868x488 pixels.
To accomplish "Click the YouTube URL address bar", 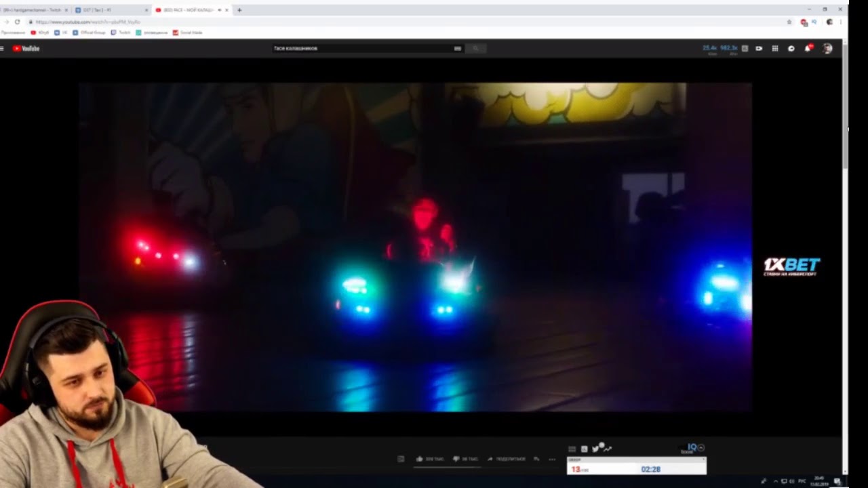I will coord(407,22).
